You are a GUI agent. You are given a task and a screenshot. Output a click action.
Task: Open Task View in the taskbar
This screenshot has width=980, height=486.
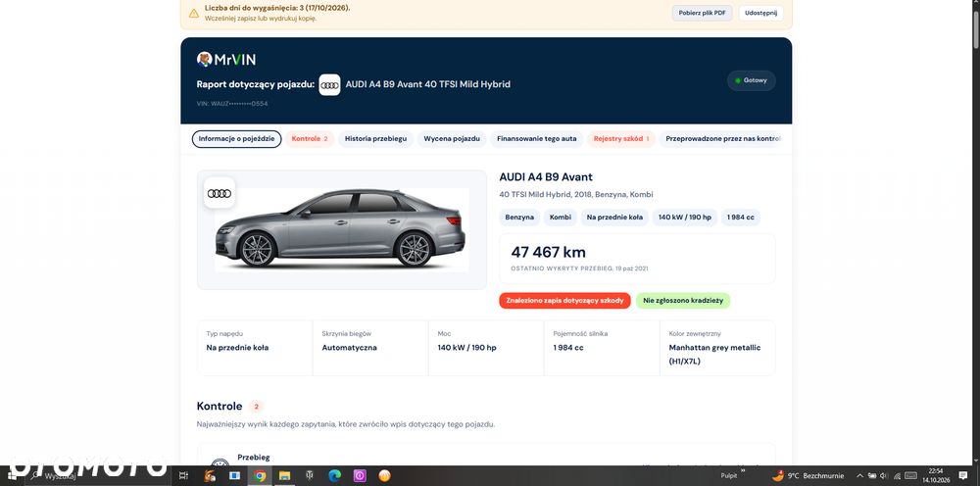(x=183, y=476)
